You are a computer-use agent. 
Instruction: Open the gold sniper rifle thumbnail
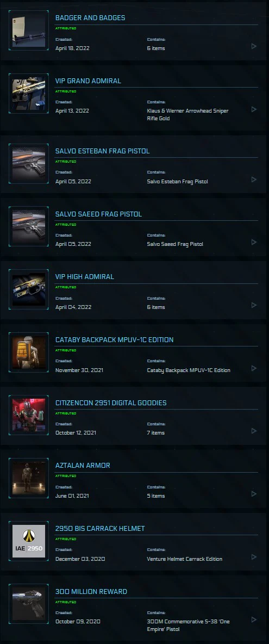29,94
